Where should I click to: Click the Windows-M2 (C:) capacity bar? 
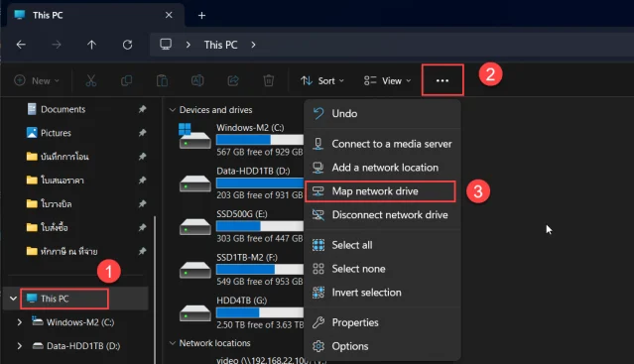click(260, 140)
